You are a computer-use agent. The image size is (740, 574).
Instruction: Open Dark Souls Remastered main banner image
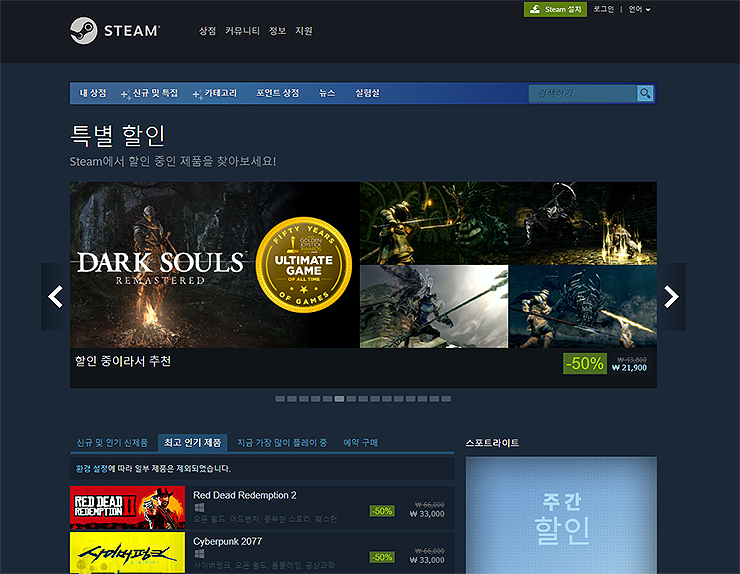click(215, 265)
